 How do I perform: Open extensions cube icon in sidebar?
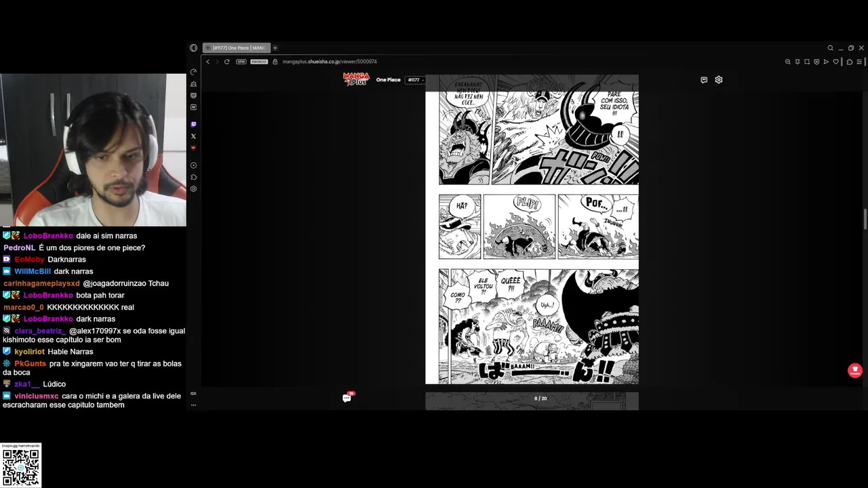click(x=193, y=177)
